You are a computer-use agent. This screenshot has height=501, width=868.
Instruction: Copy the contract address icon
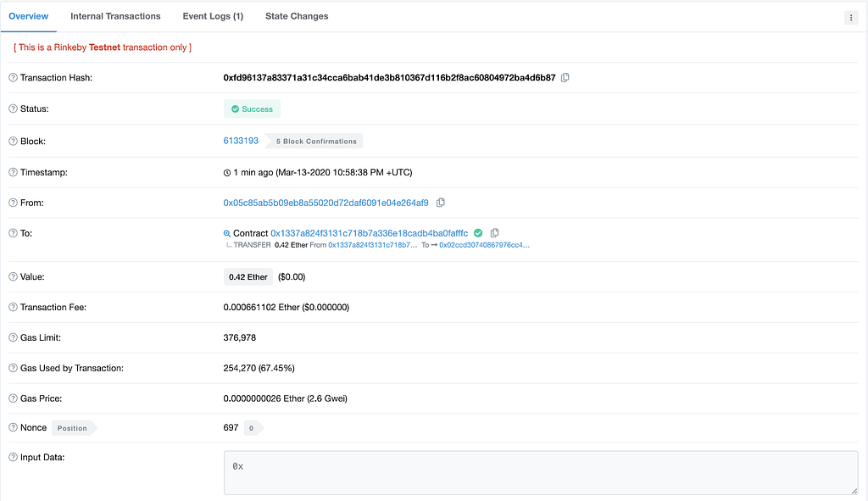(495, 233)
